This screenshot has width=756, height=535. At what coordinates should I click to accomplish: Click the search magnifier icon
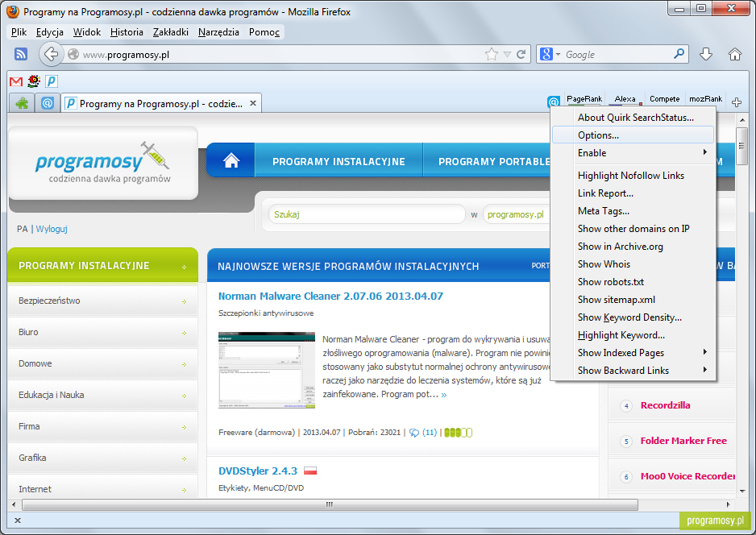click(x=679, y=53)
